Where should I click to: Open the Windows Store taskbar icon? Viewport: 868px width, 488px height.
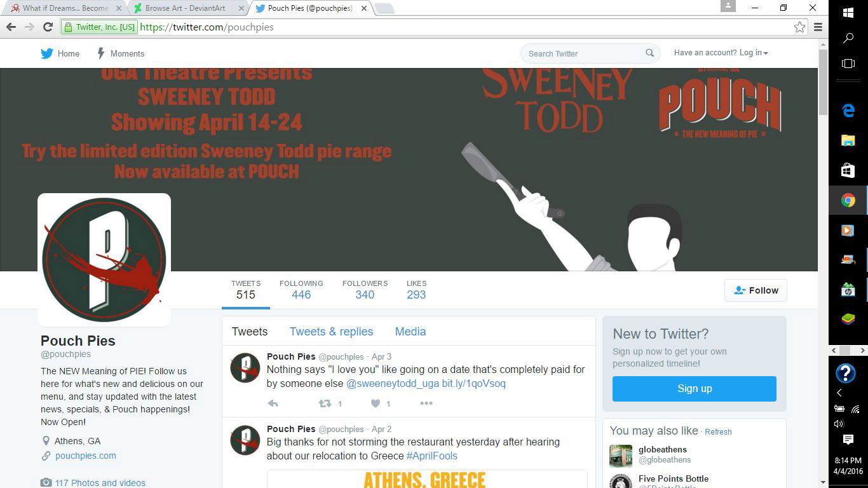click(x=848, y=170)
